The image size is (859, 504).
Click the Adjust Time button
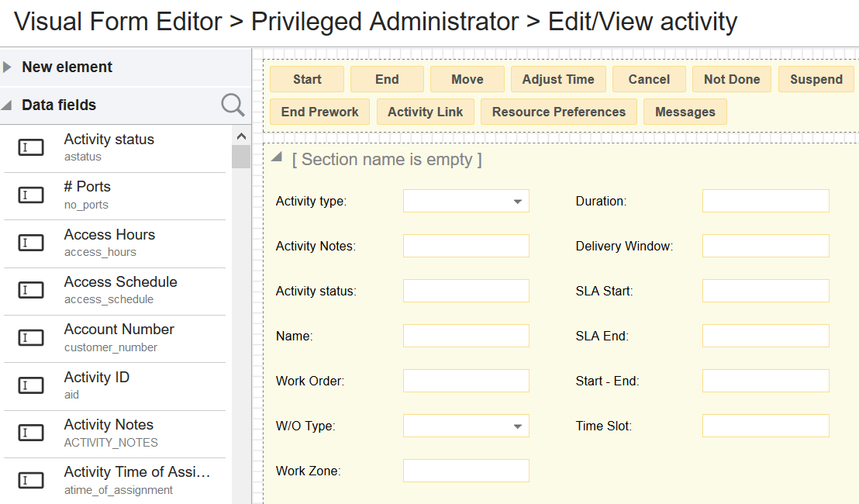click(558, 79)
